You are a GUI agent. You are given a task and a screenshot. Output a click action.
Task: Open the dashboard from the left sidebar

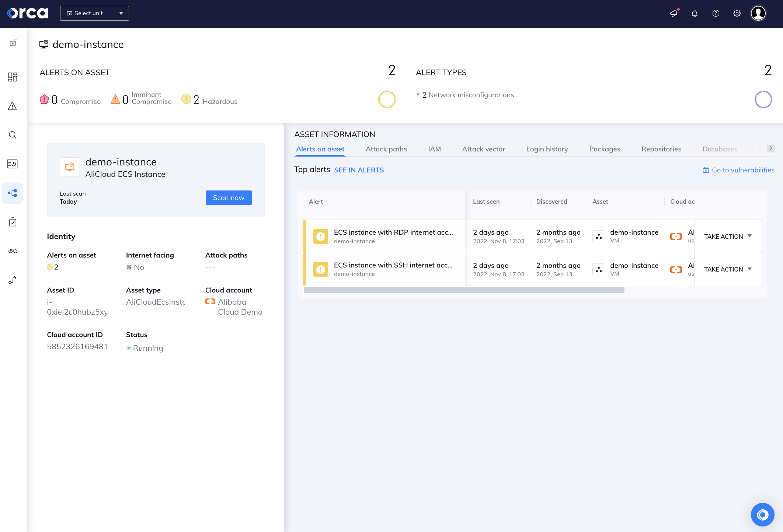point(13,77)
